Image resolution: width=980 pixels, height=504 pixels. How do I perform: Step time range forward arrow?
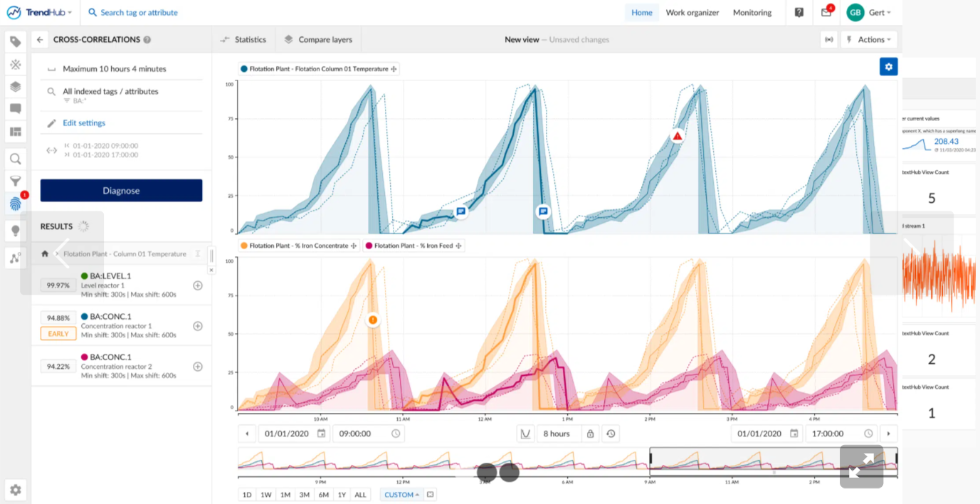click(888, 434)
